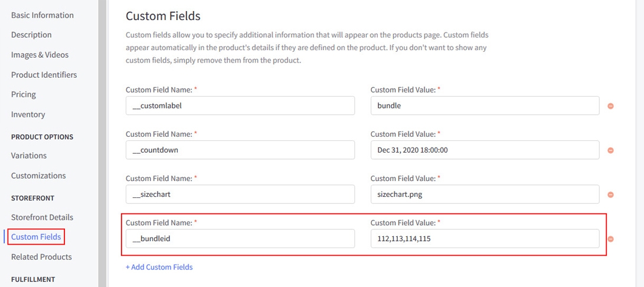Remove the __countdown custom field row

pos(610,150)
